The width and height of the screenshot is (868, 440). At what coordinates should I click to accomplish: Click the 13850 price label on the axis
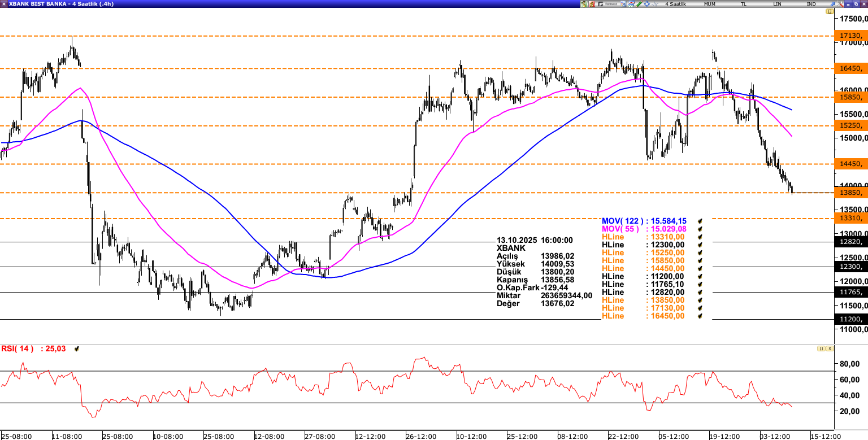tap(850, 193)
